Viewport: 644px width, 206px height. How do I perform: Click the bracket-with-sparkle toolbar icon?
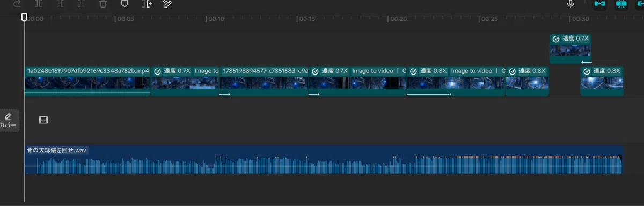tap(147, 4)
